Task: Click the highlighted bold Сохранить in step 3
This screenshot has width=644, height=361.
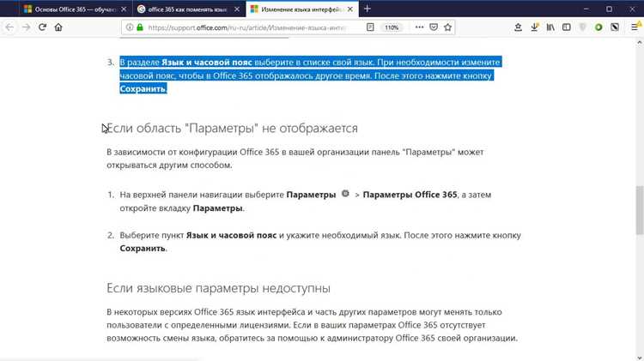Action: coord(143,88)
